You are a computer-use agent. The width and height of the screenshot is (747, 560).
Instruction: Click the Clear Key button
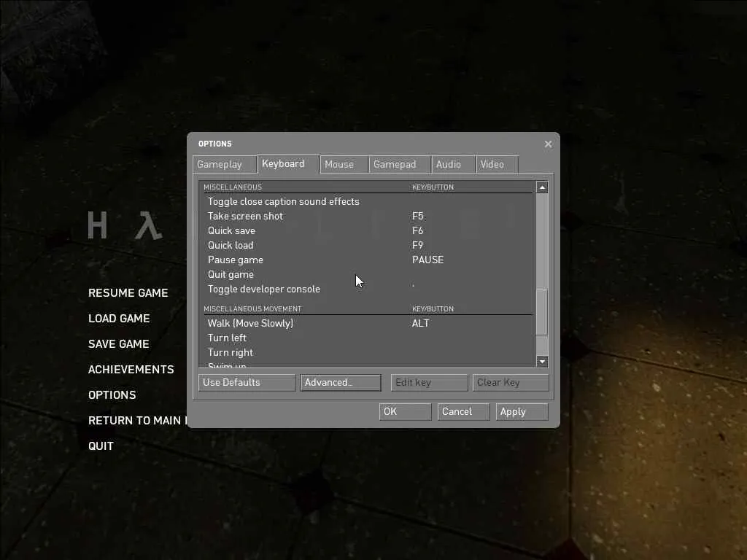511,382
